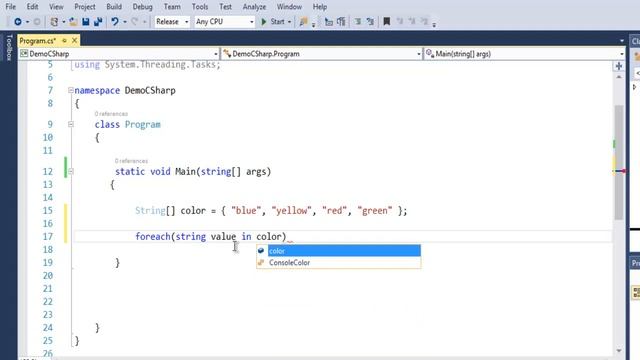
Task: Click 0 references above Main method
Action: pyautogui.click(x=131, y=161)
